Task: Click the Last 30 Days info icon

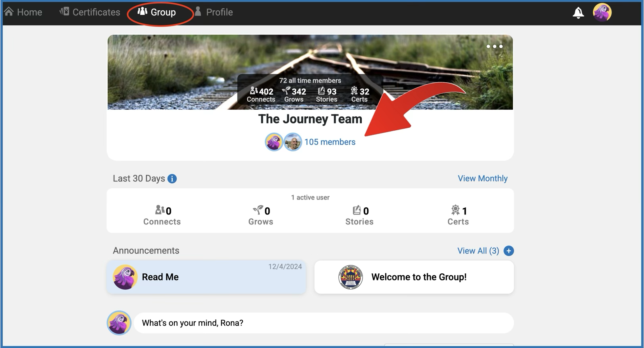Action: pyautogui.click(x=172, y=179)
